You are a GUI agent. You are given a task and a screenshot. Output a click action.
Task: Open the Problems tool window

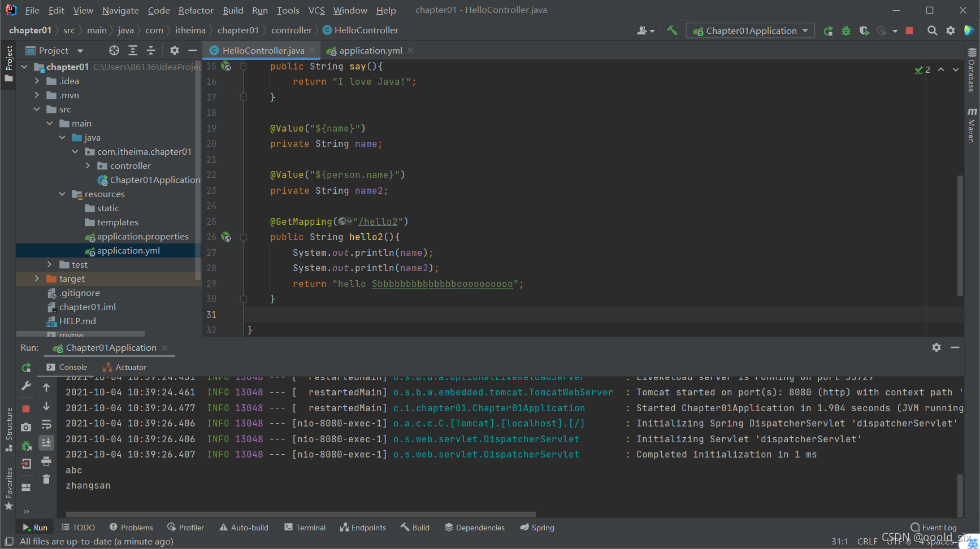coord(131,528)
